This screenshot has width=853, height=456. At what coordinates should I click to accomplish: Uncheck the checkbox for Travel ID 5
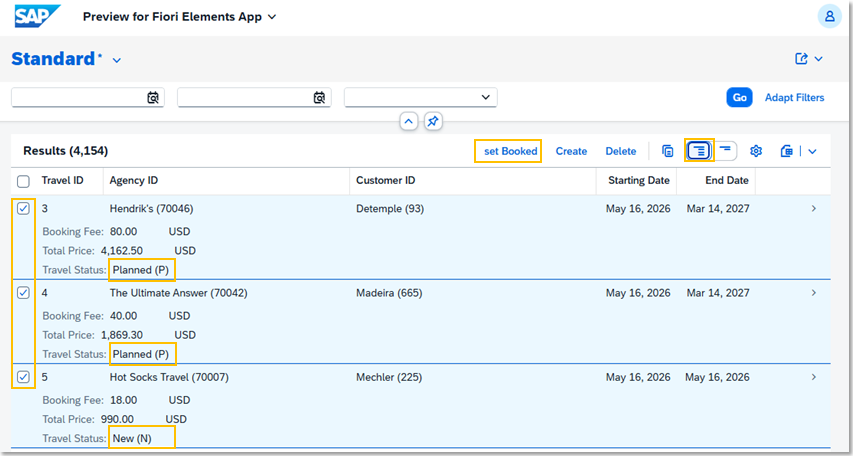click(x=23, y=377)
